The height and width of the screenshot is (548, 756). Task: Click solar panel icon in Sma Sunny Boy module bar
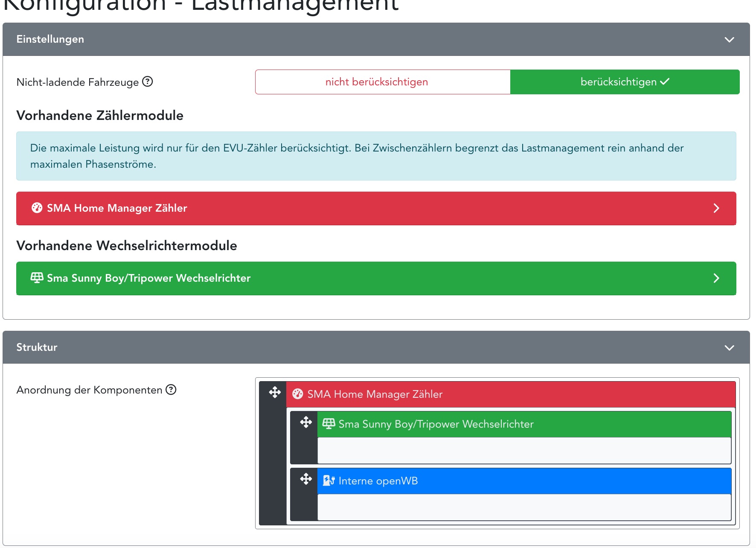(x=37, y=278)
